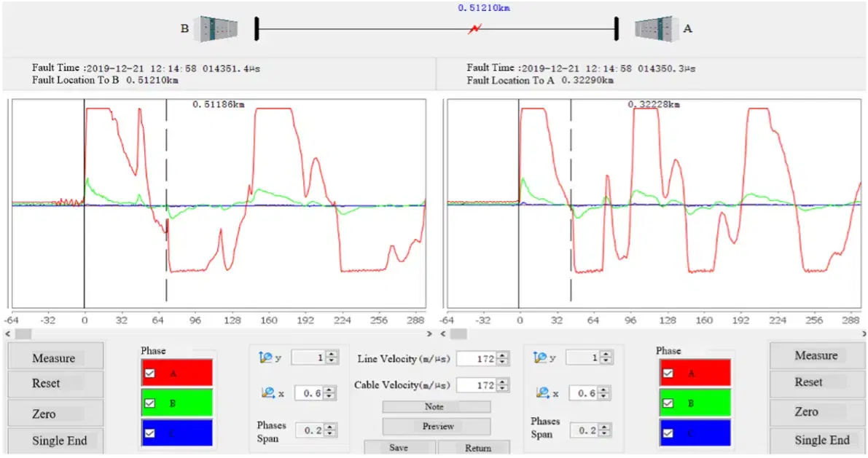Click the left panel y-axis zoom icon
The image size is (868, 458).
(x=265, y=358)
